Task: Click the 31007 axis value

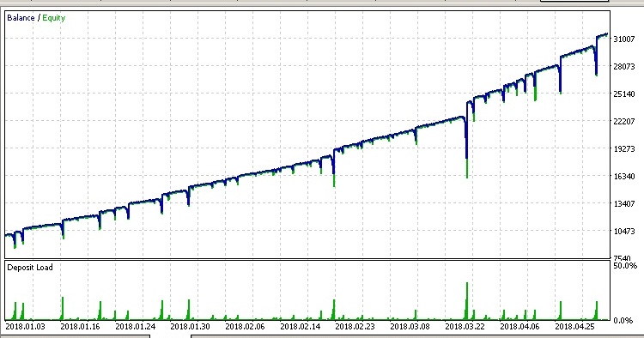Action: (624, 39)
